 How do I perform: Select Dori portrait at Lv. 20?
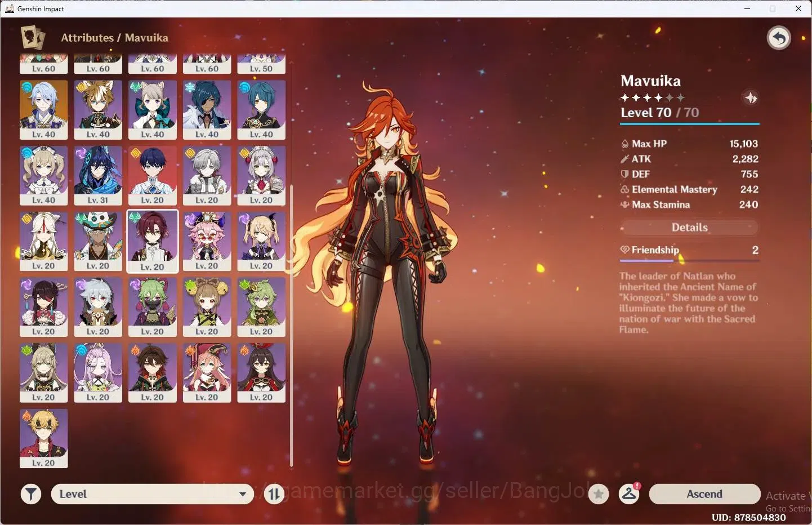(207, 241)
